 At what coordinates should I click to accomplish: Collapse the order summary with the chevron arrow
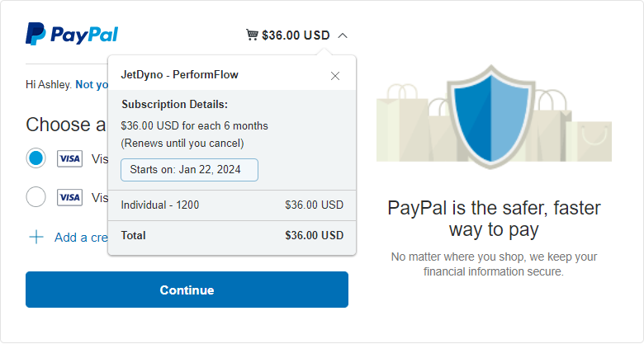(343, 35)
